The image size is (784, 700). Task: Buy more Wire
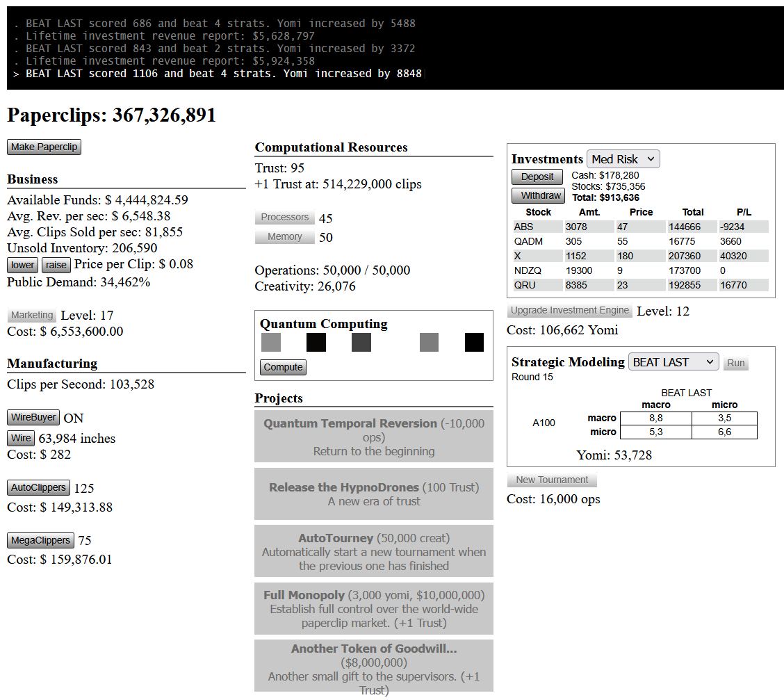[x=21, y=438]
